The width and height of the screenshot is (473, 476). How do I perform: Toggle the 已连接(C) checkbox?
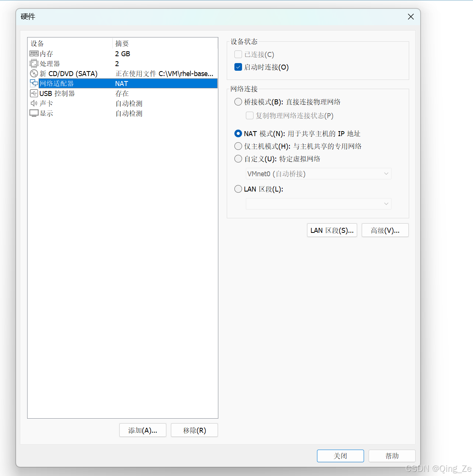[x=238, y=54]
